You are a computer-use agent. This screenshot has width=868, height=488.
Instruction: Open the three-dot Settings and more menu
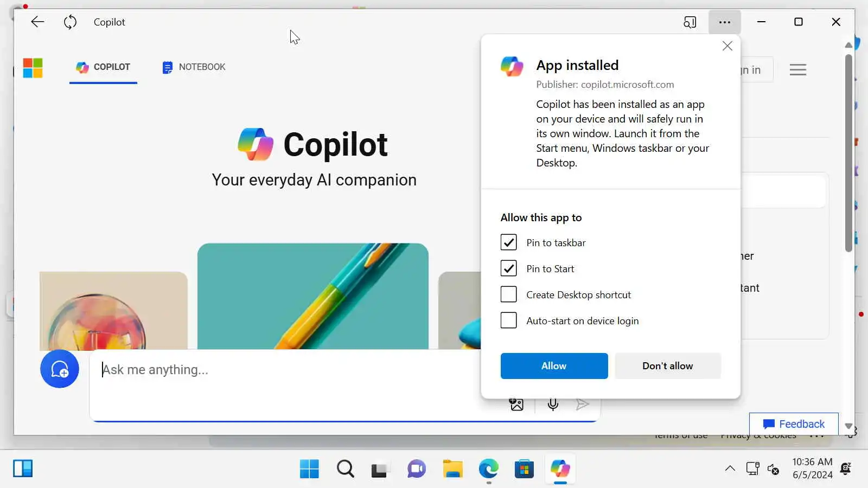click(x=725, y=22)
